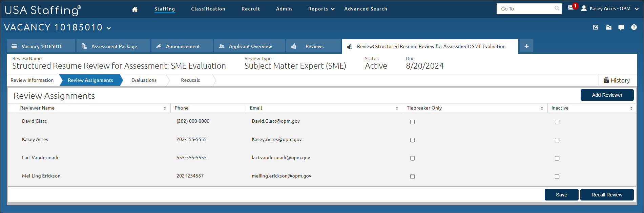Open the Staffing menu

(165, 9)
